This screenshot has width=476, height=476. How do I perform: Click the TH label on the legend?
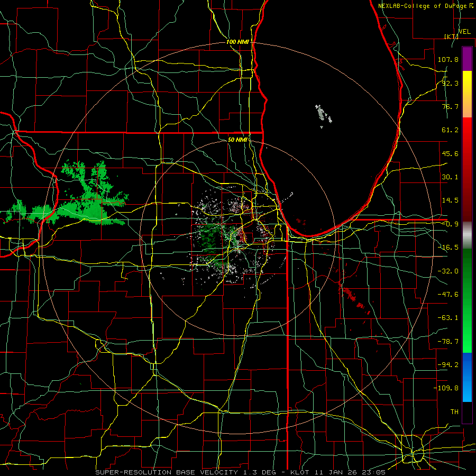coord(454,411)
